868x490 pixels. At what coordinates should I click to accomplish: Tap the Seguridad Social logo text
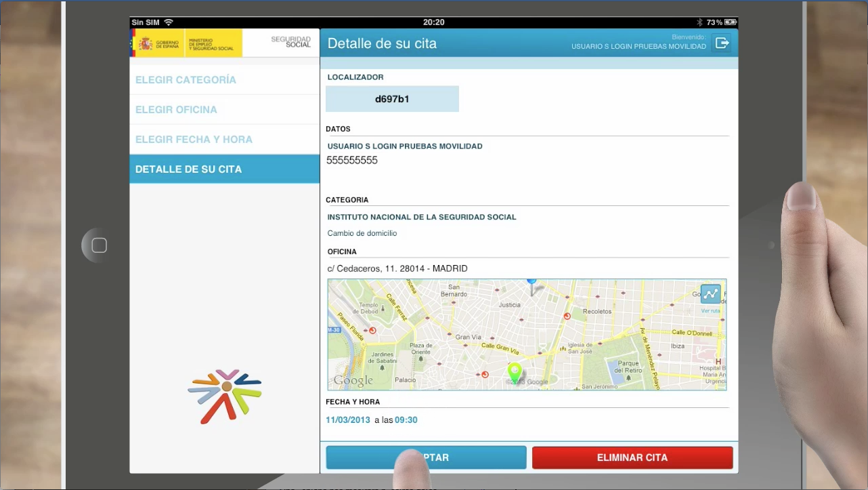[291, 42]
